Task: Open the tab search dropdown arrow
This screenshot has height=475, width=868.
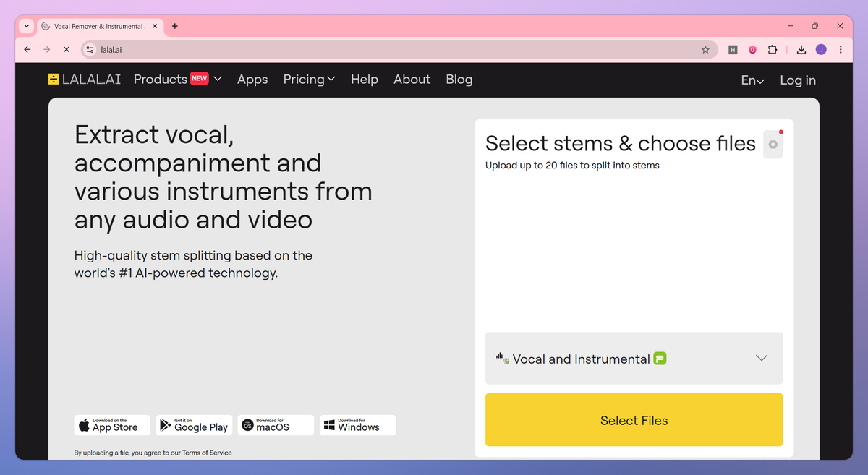Action: point(27,26)
